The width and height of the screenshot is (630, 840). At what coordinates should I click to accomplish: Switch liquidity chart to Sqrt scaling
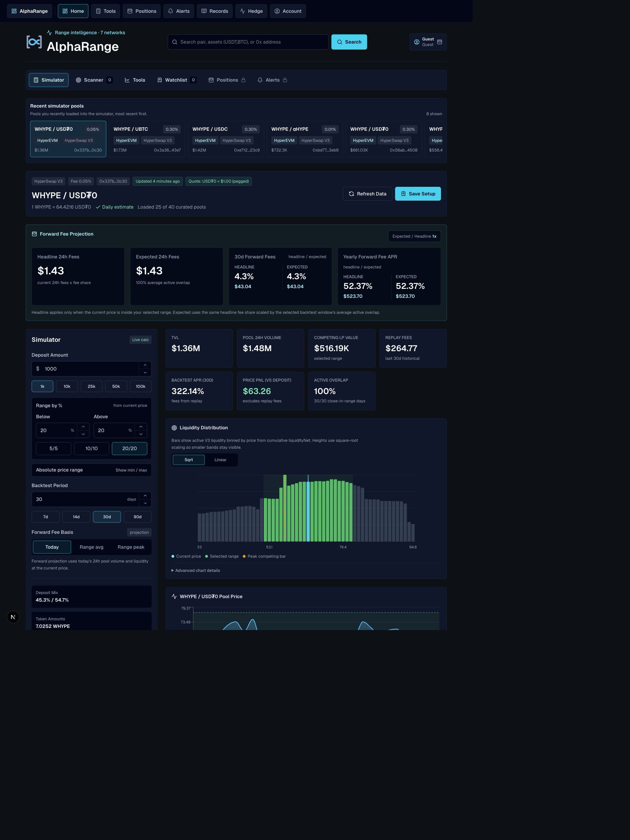pos(189,460)
